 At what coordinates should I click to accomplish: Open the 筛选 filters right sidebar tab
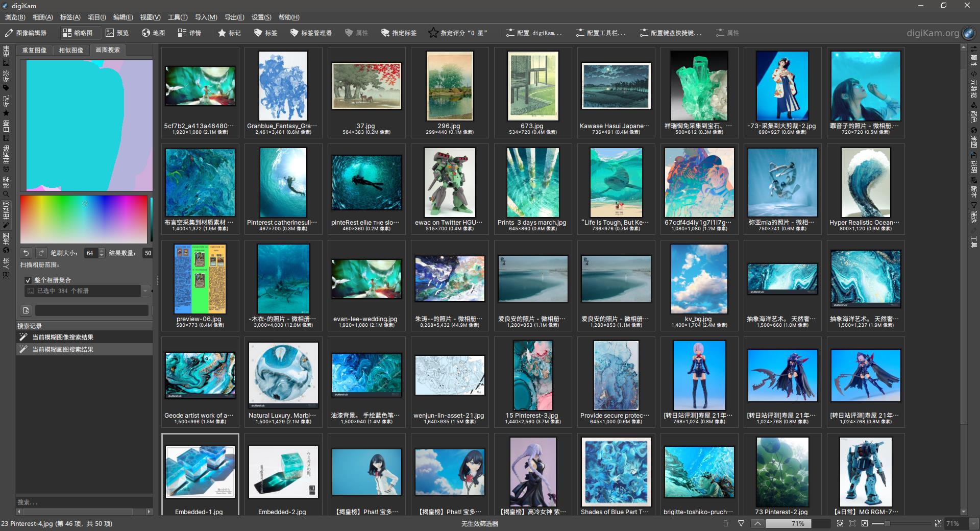point(973,212)
